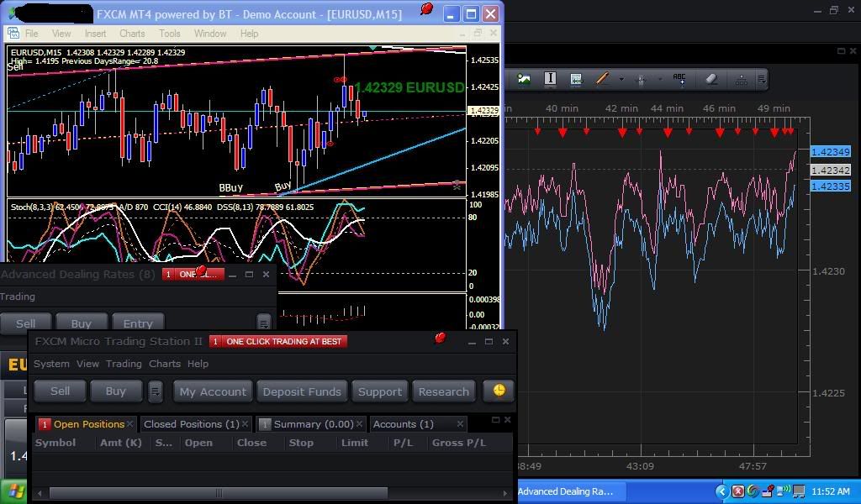This screenshot has height=504, width=861.
Task: Open the File menu in MT4
Action: coord(32,34)
